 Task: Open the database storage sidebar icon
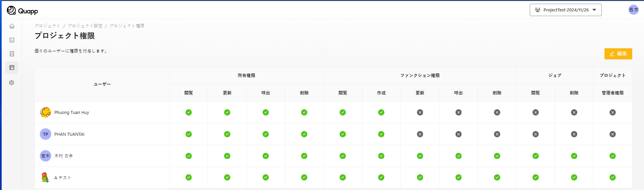(12, 54)
